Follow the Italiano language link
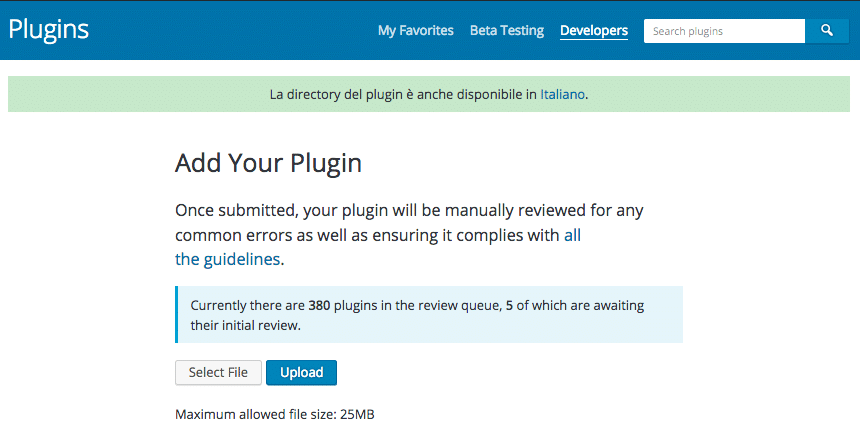 click(x=563, y=95)
